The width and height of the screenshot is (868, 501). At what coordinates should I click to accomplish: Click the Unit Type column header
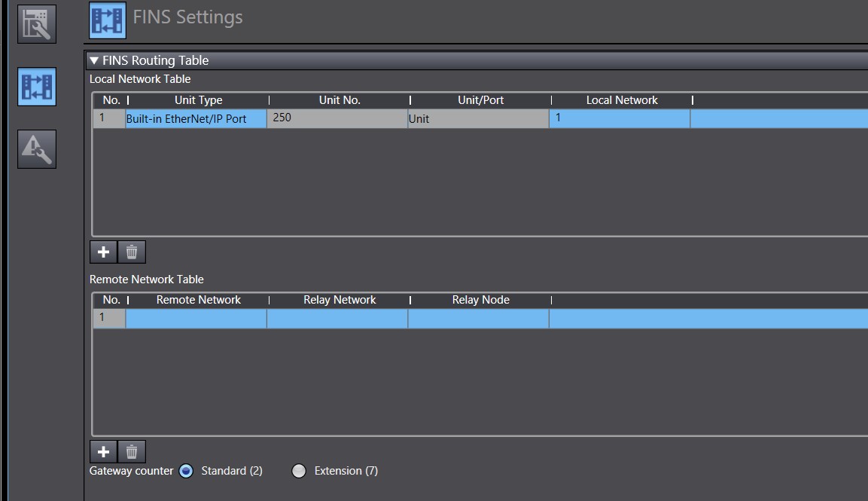tap(198, 100)
